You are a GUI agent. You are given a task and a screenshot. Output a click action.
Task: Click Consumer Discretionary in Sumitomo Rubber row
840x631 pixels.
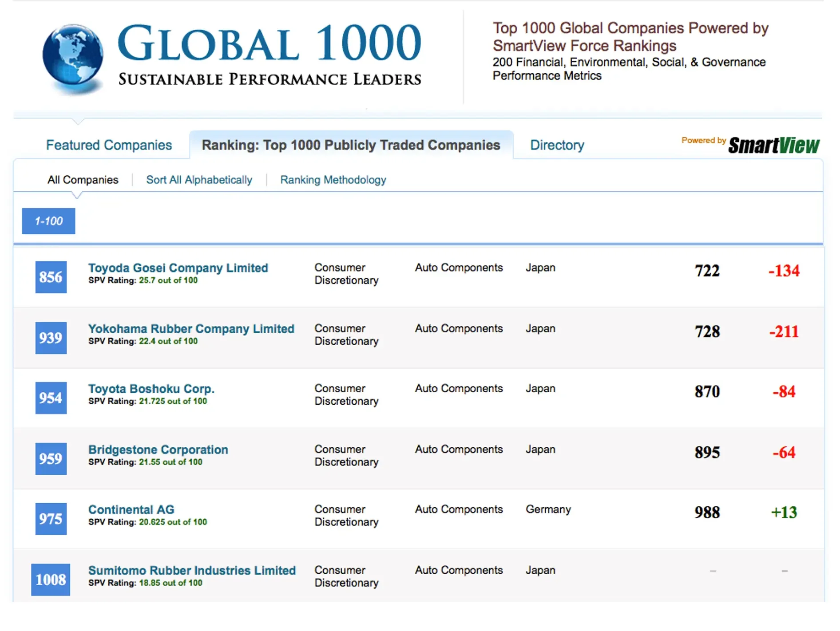[346, 576]
